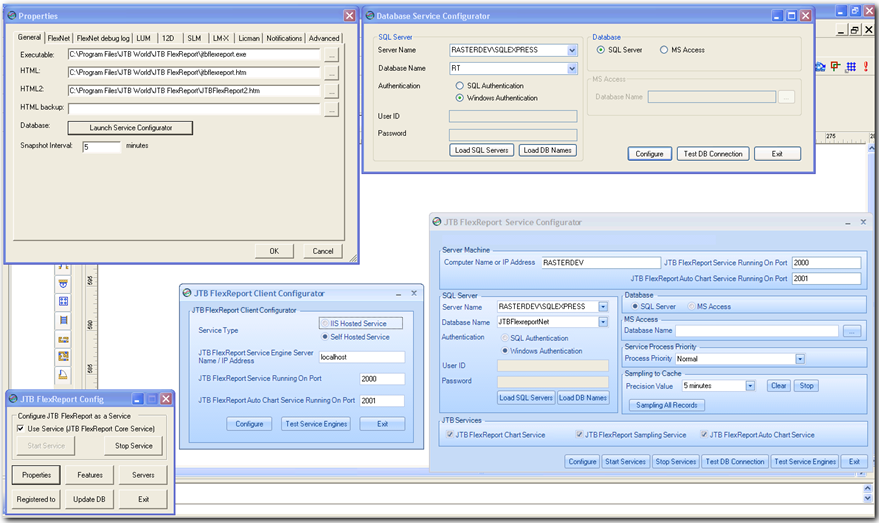Click Update DB button
879x523 pixels.
click(89, 499)
